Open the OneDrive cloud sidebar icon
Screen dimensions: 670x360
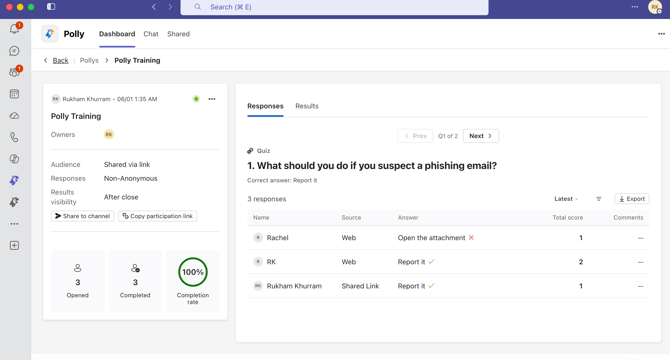click(x=14, y=116)
